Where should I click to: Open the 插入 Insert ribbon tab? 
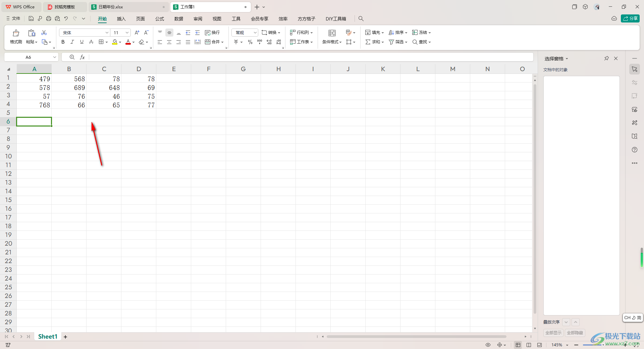click(x=121, y=19)
